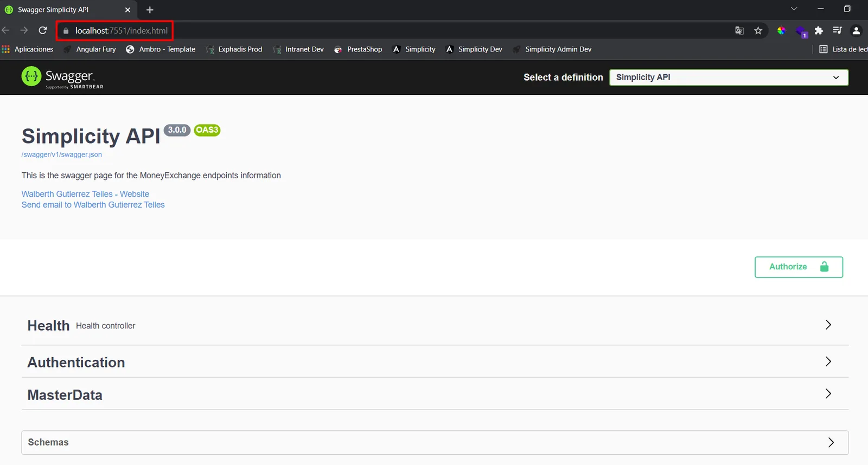This screenshot has height=465, width=868.
Task: Open the colorful pinwheel extension icon
Action: (782, 31)
